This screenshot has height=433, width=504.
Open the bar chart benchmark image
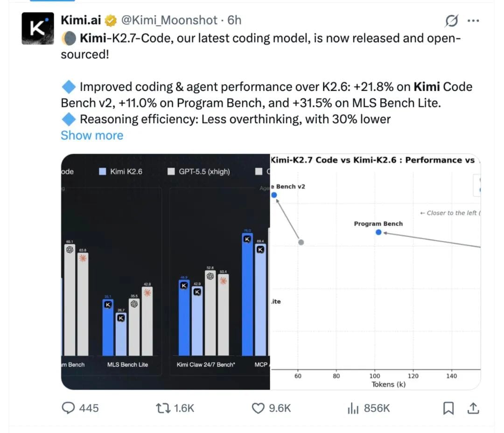(166, 272)
